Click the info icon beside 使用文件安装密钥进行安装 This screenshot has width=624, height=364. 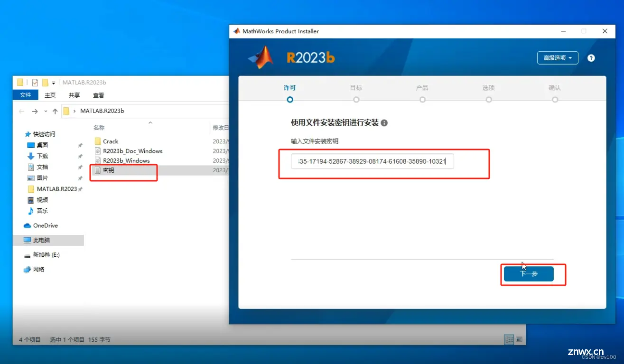(x=384, y=123)
